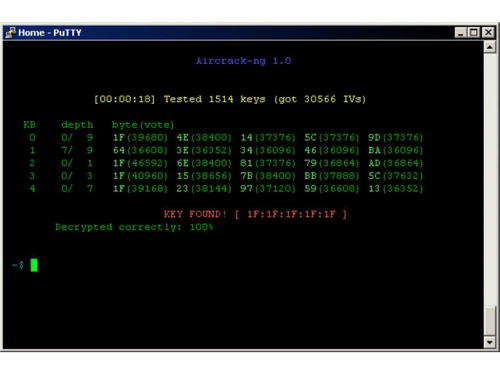Click the depth column header
The image size is (500, 375).
(77, 125)
